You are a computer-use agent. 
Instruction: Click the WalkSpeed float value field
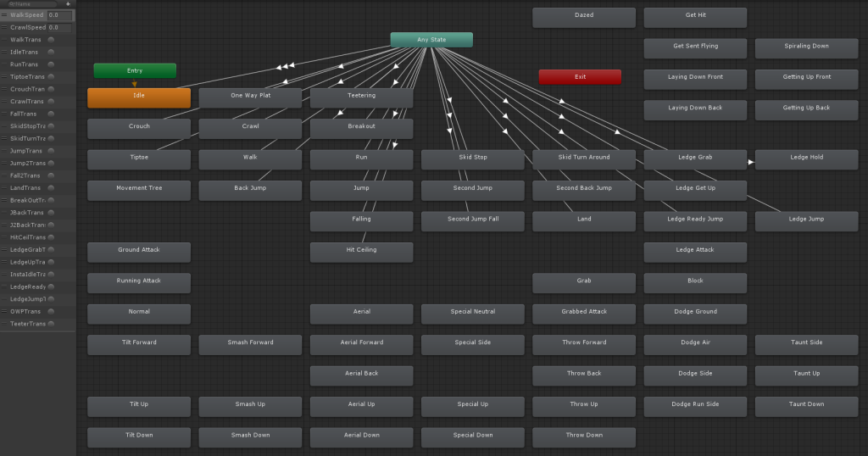coord(59,15)
